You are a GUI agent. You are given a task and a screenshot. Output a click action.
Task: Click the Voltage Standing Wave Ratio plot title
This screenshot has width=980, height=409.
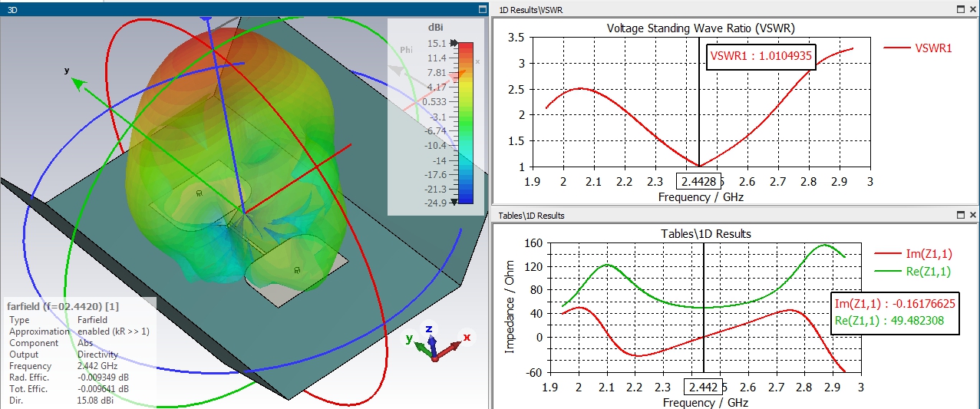coord(701,28)
